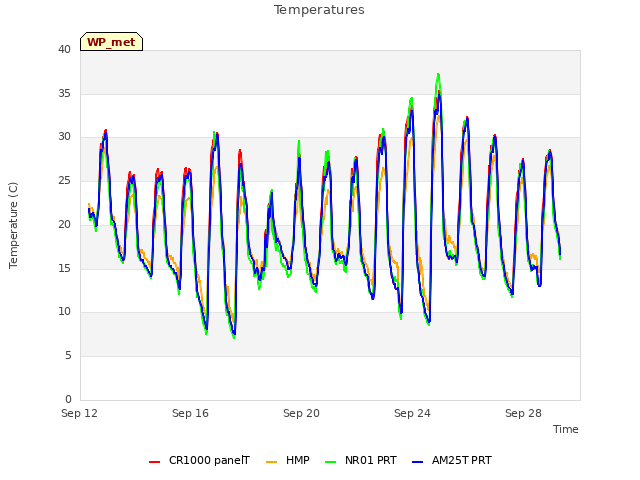The image size is (640, 480).
Task: Click the red CR1000 panelT legend swatch
Action: [155, 462]
